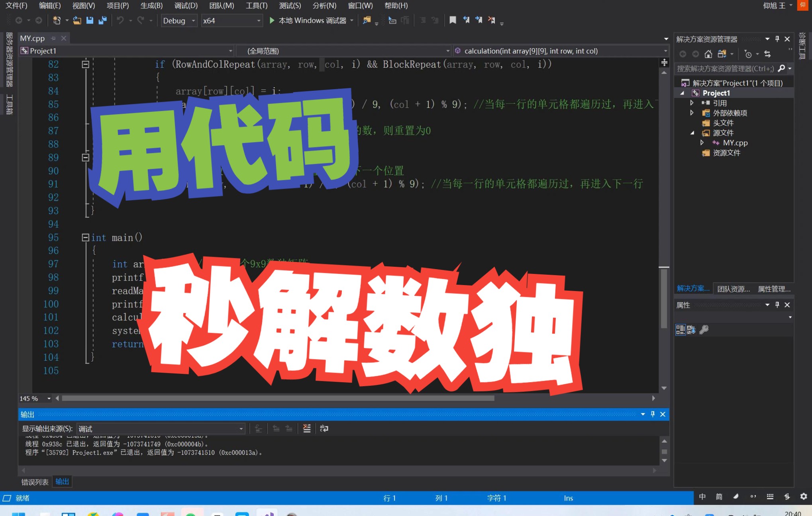The image size is (812, 516).
Task: Clear all output in the output window
Action: pos(307,428)
